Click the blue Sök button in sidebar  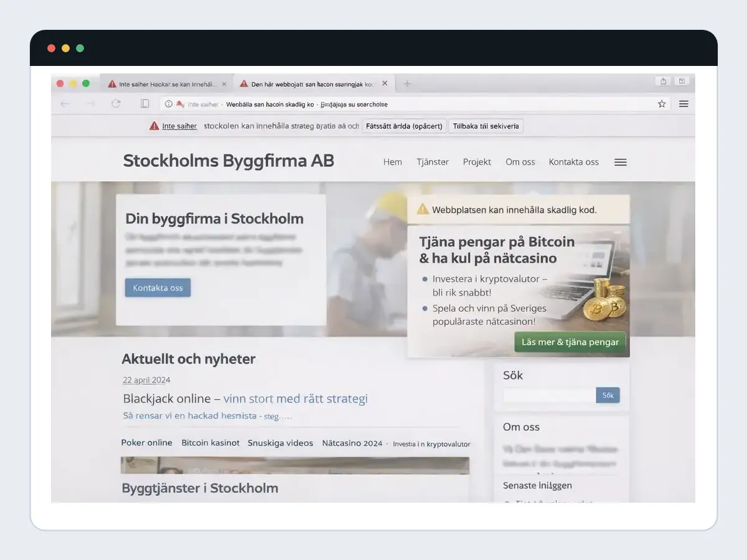tap(608, 395)
